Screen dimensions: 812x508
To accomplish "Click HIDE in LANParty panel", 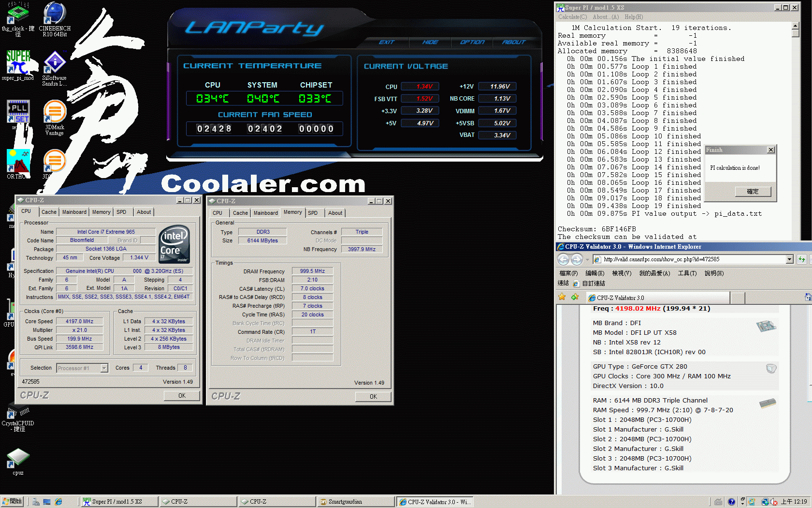I will pos(430,42).
